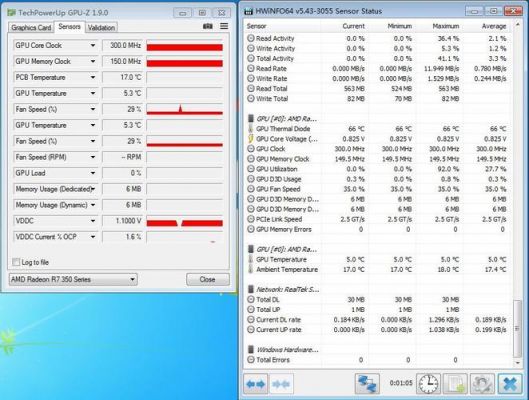Click GPU Fan Speed sensor icon in HWiNFO
The image size is (529, 400).
pos(251,189)
